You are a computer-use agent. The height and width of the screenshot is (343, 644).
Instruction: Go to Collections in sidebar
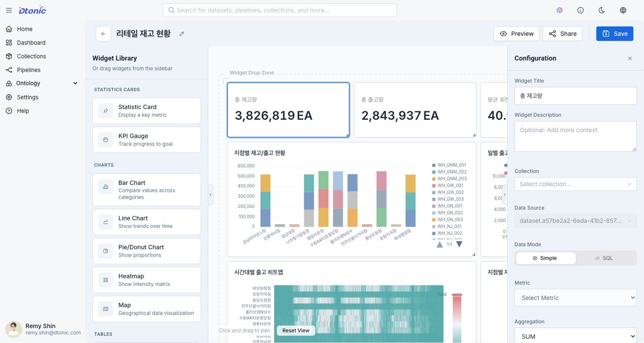31,56
